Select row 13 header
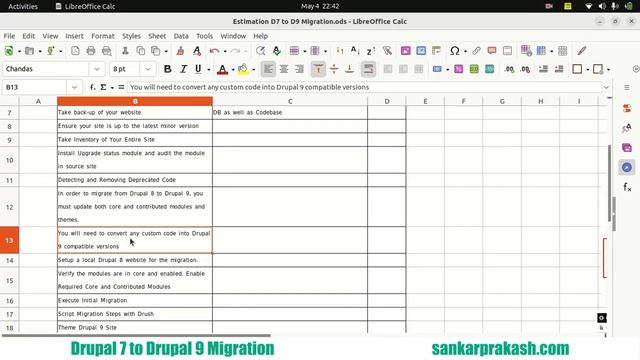The image size is (640, 360). pos(9,240)
